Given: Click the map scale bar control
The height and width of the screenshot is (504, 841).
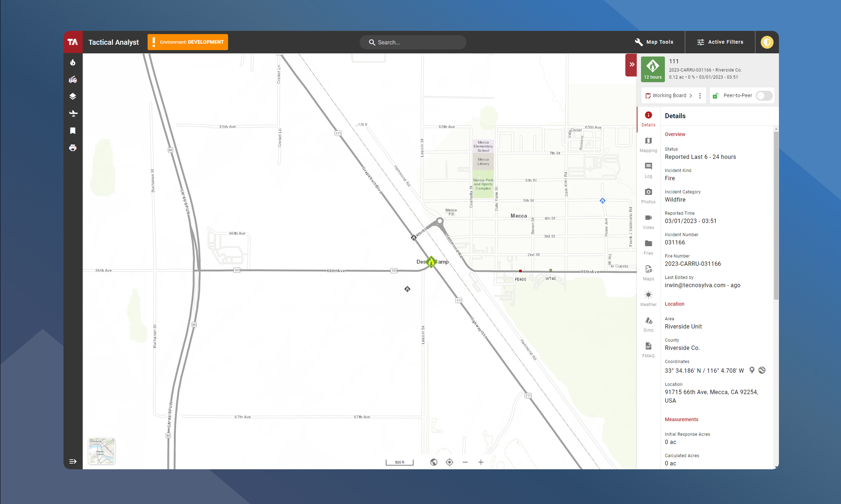Looking at the screenshot, I should pyautogui.click(x=399, y=462).
